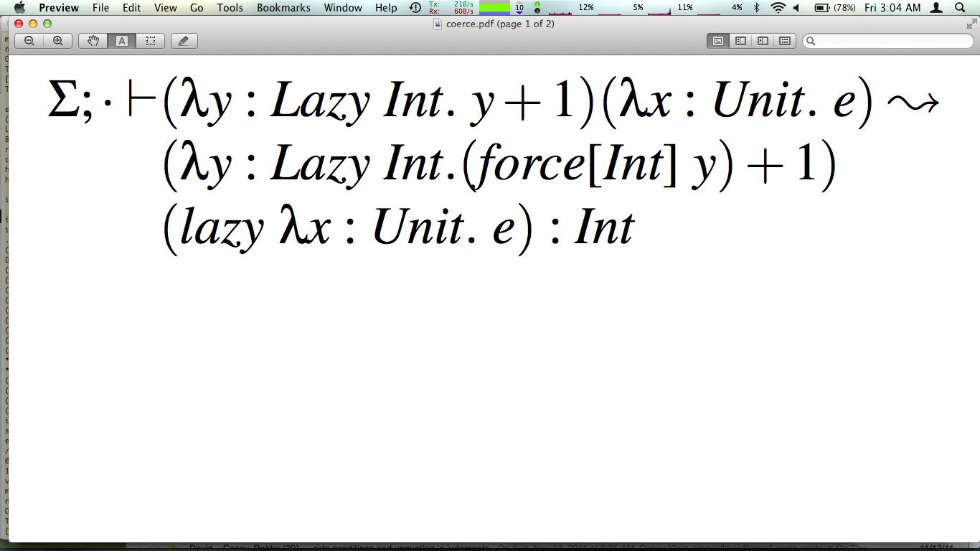The image size is (980, 551).
Task: Expand the Bookmarks menu
Action: (283, 8)
